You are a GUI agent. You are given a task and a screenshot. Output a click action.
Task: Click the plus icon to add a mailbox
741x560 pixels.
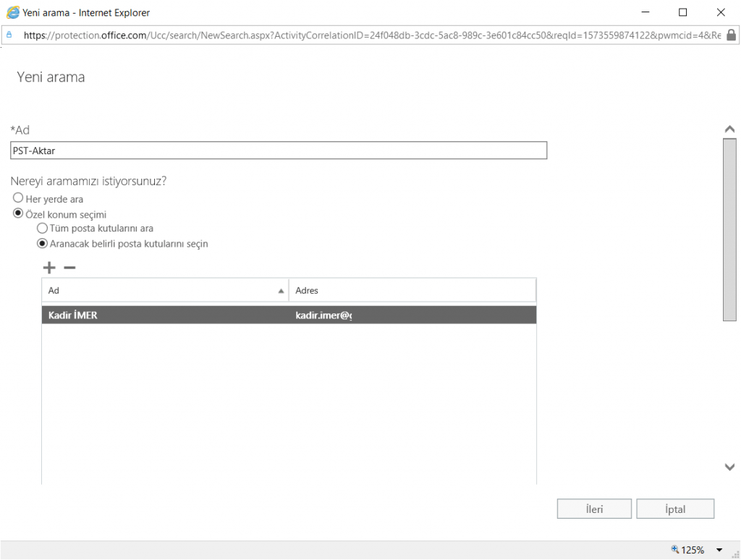[49, 268]
